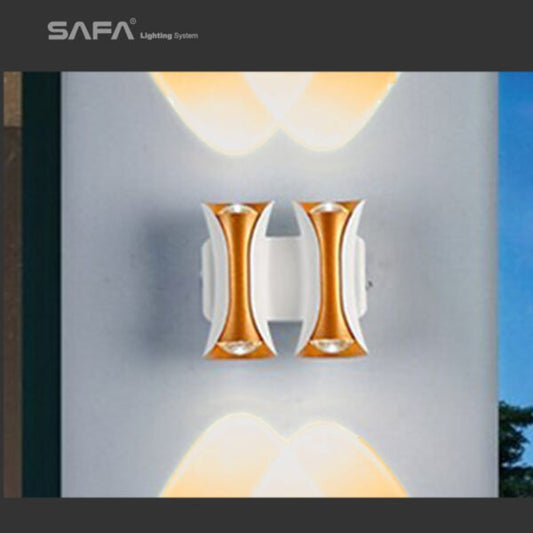Click the SAFA brand logo
The height and width of the screenshot is (533, 533).
[x=91, y=31]
